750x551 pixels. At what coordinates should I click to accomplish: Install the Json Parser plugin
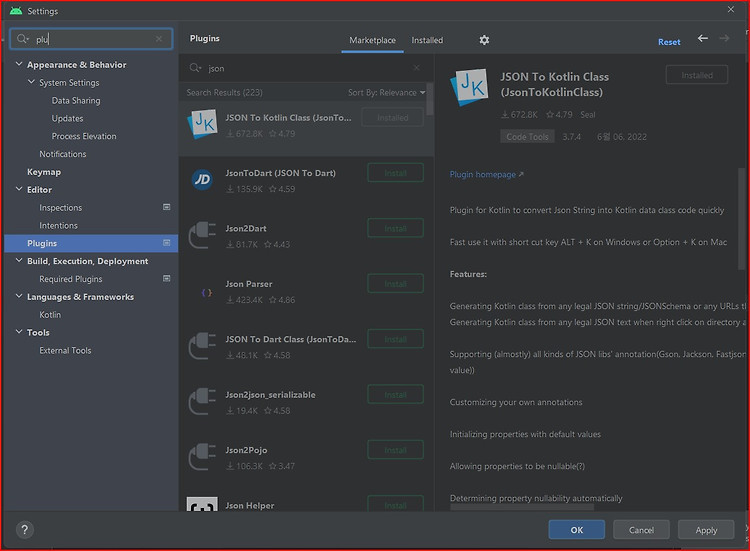(x=396, y=284)
